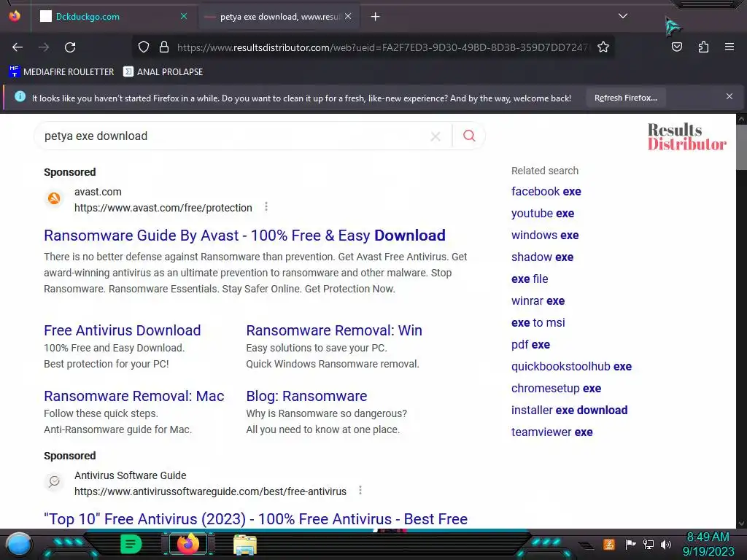Click related search exe file
Image resolution: width=747 pixels, height=560 pixels.
[x=530, y=279]
